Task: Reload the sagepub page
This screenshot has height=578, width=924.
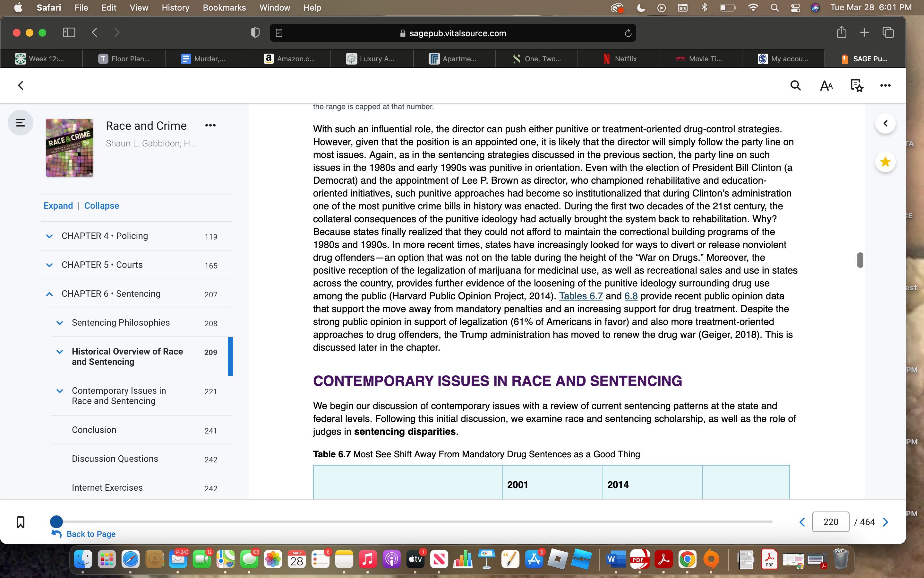Action: pos(628,33)
